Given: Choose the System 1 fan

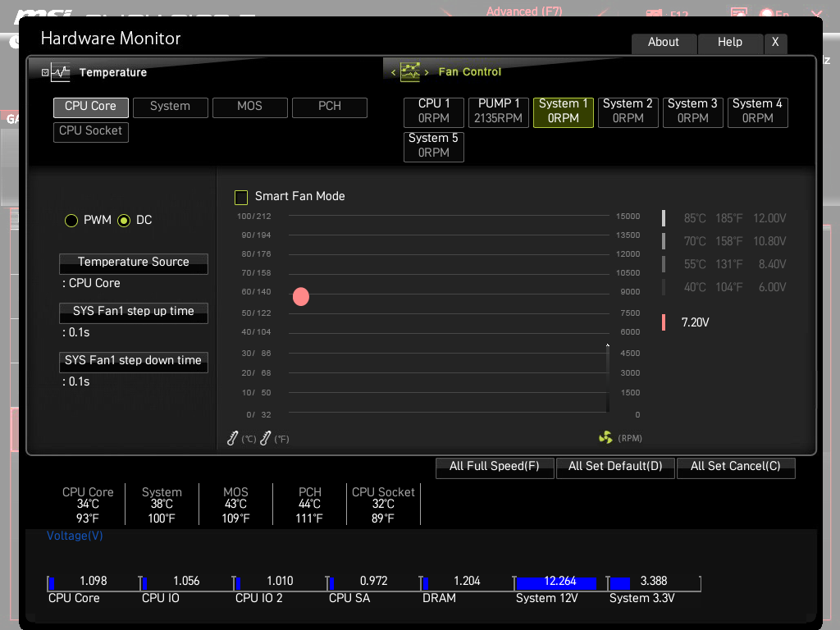Looking at the screenshot, I should tap(564, 112).
